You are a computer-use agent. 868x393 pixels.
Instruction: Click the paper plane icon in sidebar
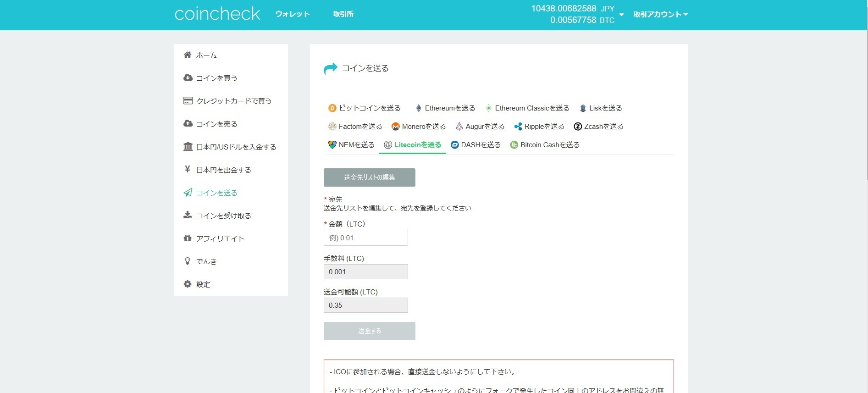point(188,192)
